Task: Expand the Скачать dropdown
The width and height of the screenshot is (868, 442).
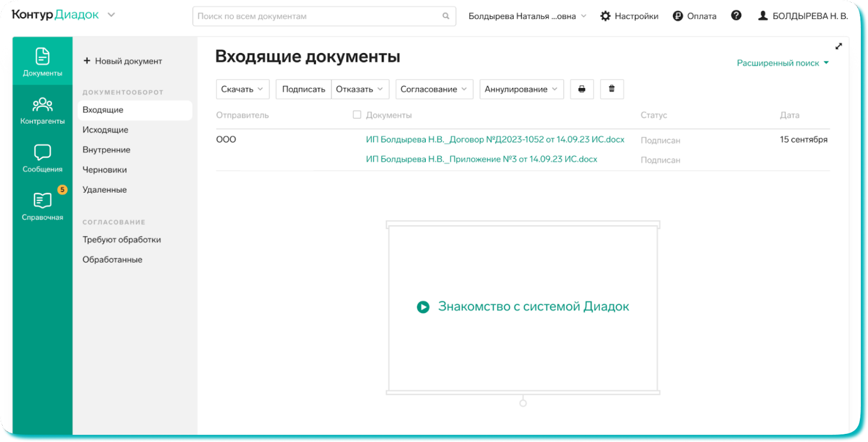Action: click(242, 89)
